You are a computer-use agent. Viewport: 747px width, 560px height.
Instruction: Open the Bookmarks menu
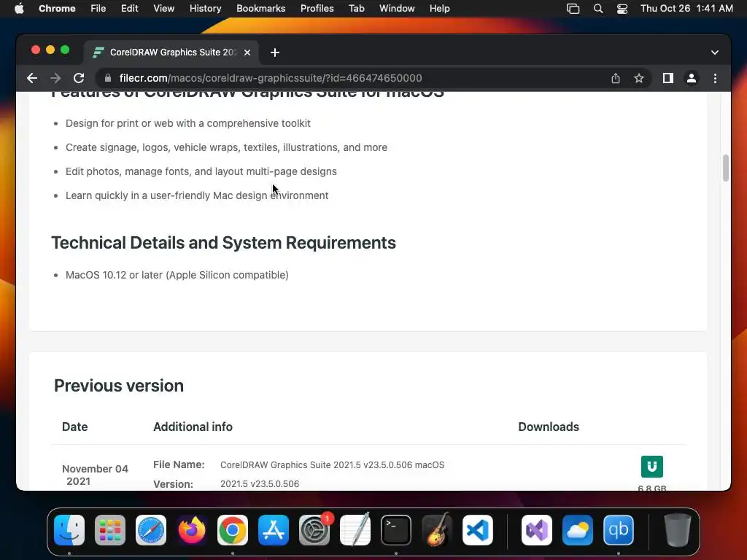[260, 9]
